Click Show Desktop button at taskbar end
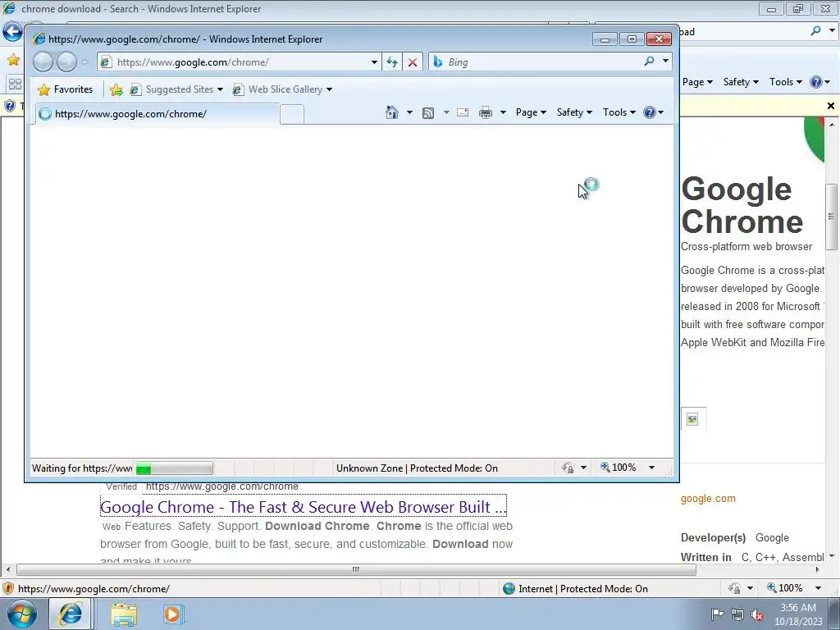Viewport: 840px width, 630px height. (x=834, y=614)
